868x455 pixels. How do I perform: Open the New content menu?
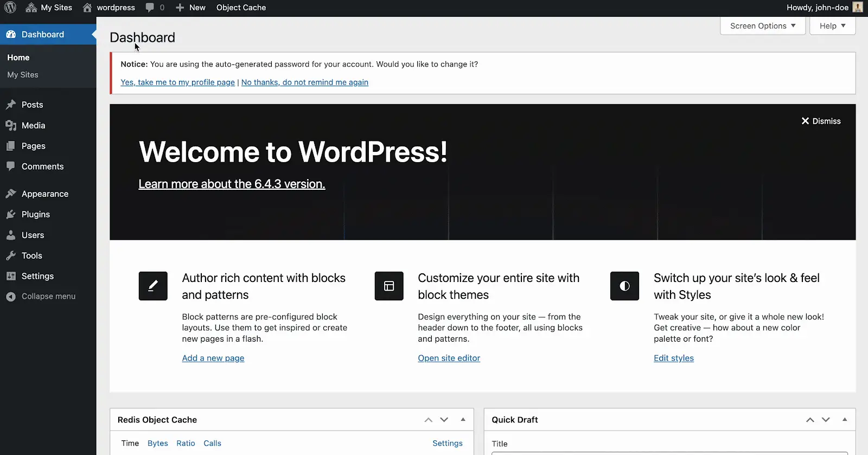click(x=190, y=8)
